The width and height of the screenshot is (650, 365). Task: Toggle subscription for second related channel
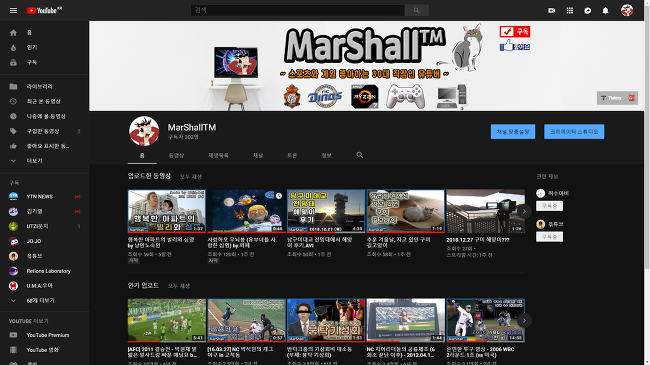click(549, 237)
